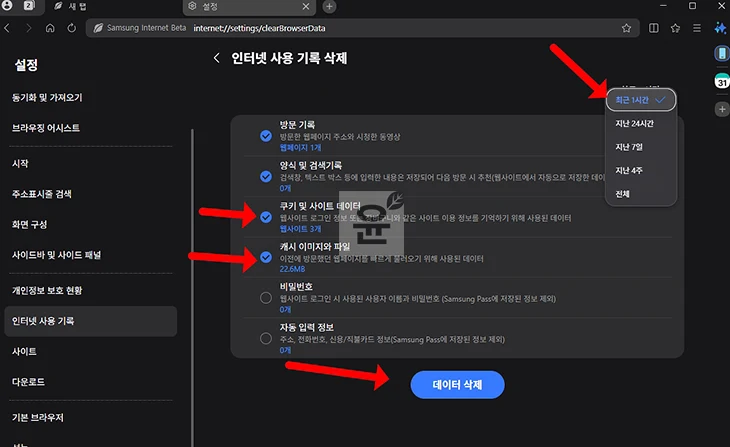Image resolution: width=730 pixels, height=447 pixels.
Task: Click the settings sidebar scrollbar
Action: coord(192,288)
